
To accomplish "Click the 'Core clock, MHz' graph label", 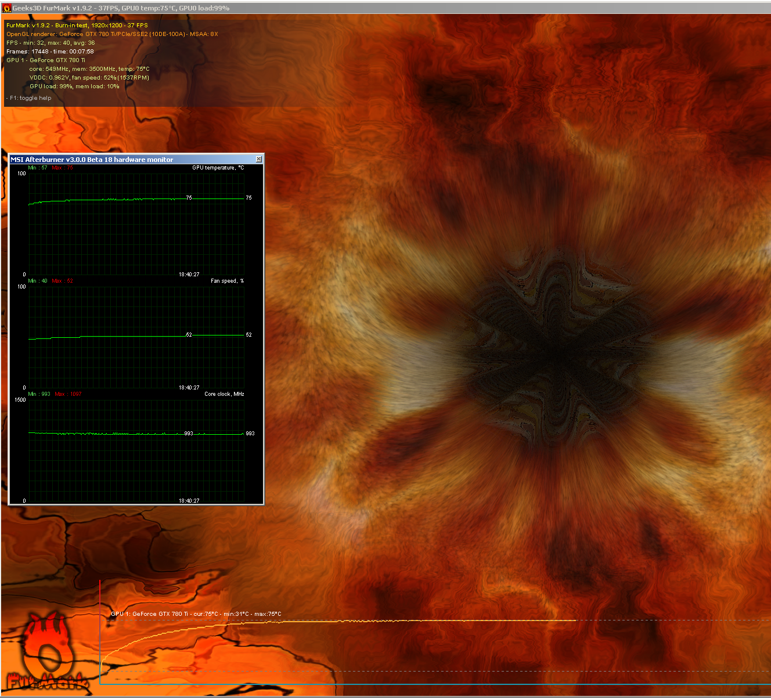I will tap(224, 394).
